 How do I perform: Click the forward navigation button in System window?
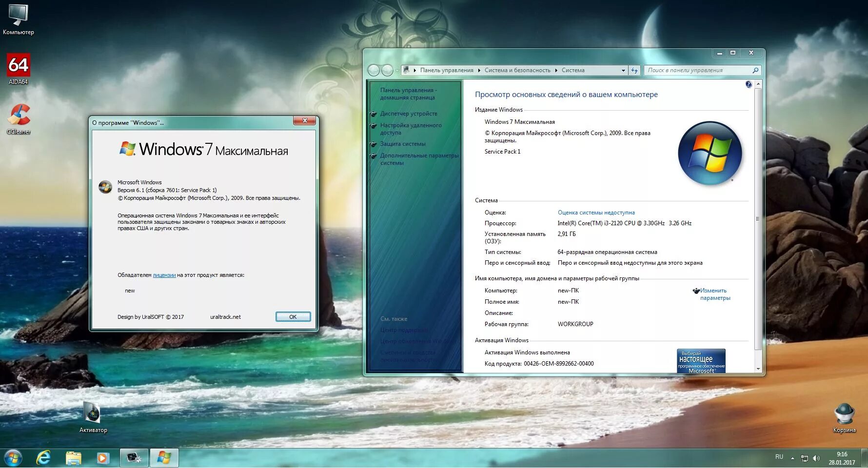pos(387,70)
